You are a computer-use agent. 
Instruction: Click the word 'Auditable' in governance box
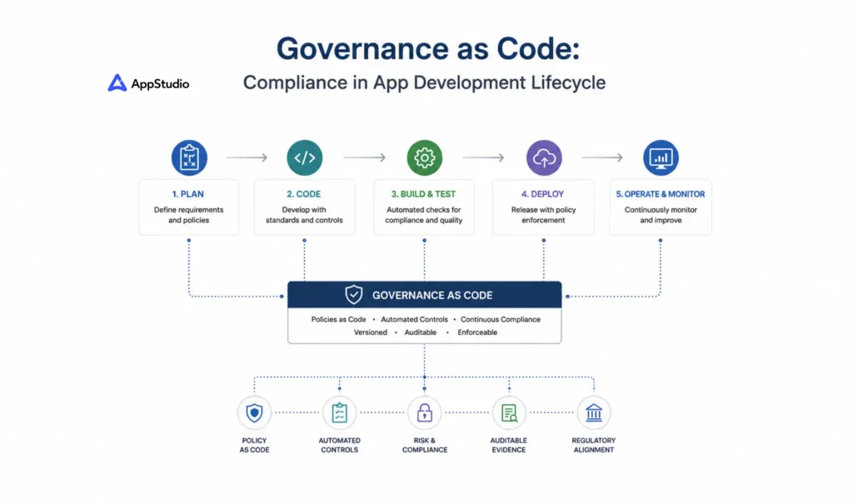[x=421, y=332]
